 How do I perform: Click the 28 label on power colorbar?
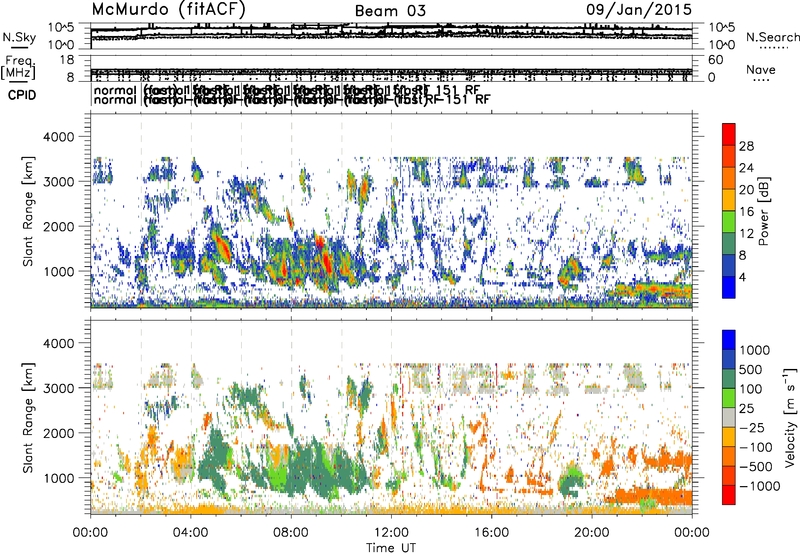pos(746,146)
